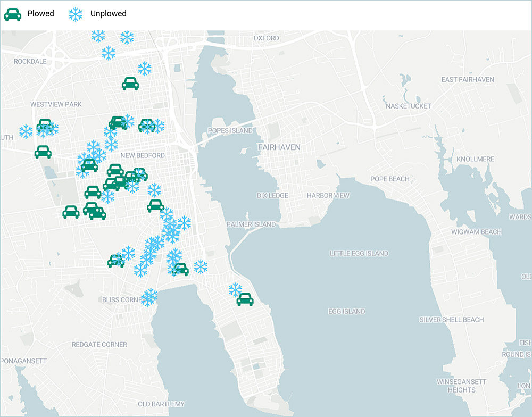Click the East Fairhaven map label
This screenshot has width=532, height=417.
pyautogui.click(x=468, y=80)
